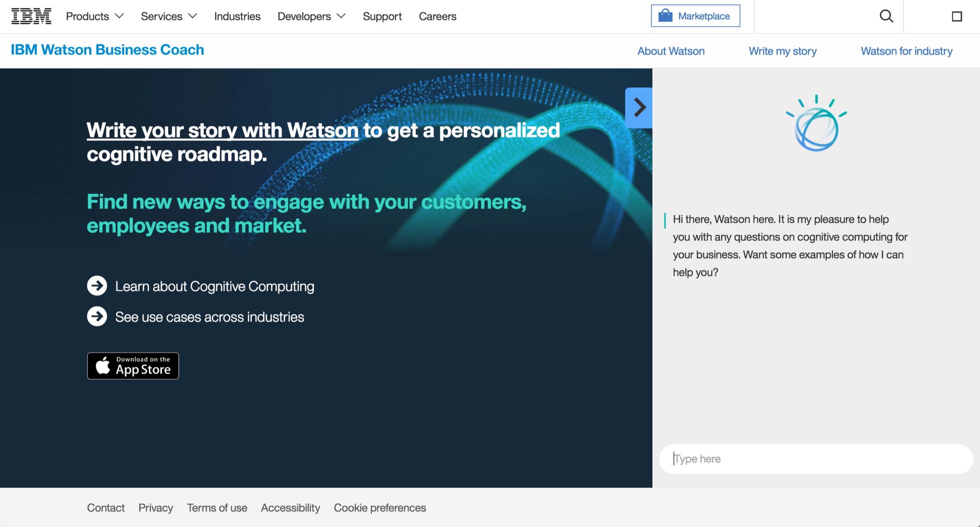Open See use cases across industries
The image size is (980, 527).
coord(209,317)
